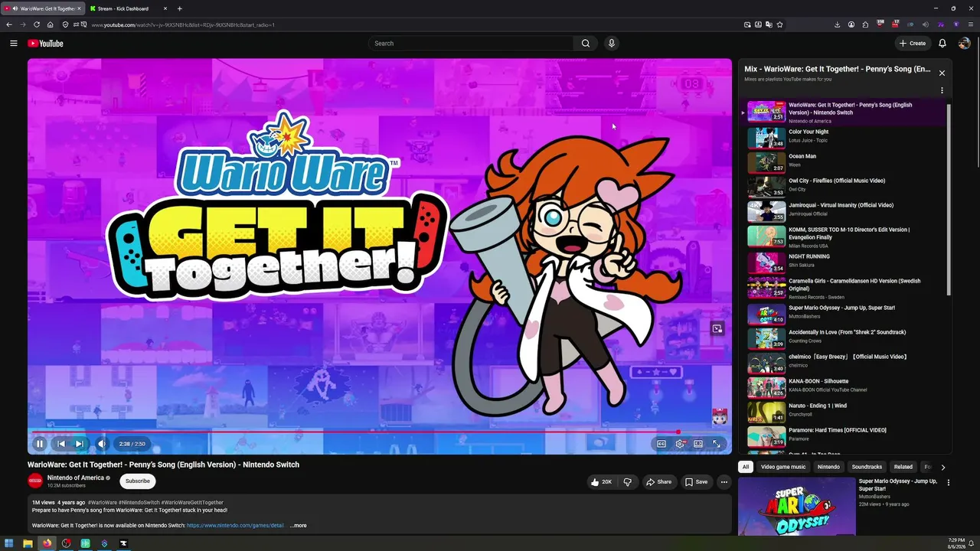Click the magnifying glass search button
The height and width of the screenshot is (551, 980).
tap(586, 44)
